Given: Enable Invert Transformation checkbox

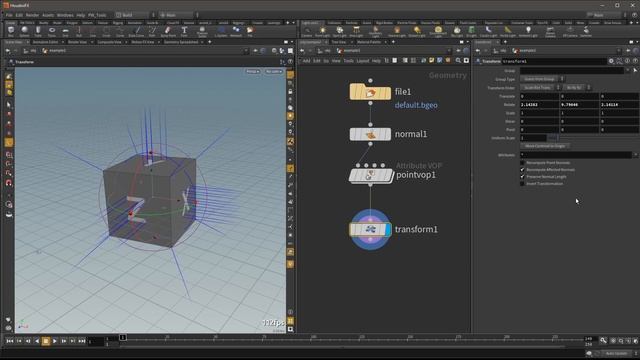Looking at the screenshot, I should pyautogui.click(x=522, y=184).
